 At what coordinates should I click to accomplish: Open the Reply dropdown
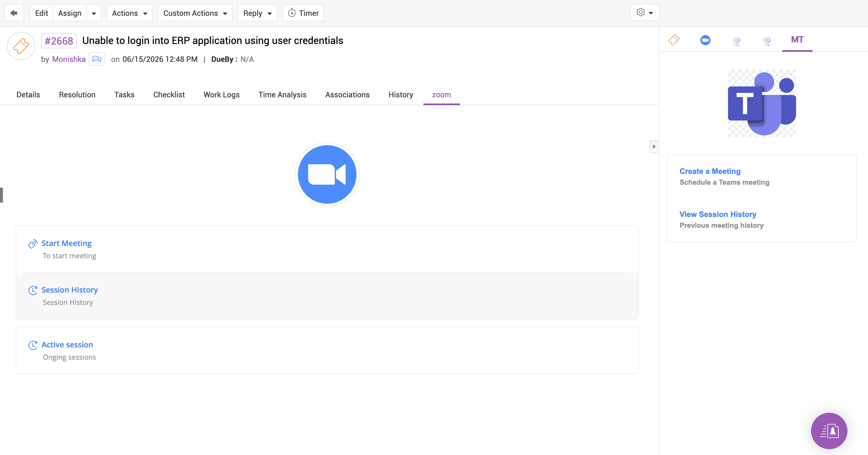(x=257, y=13)
